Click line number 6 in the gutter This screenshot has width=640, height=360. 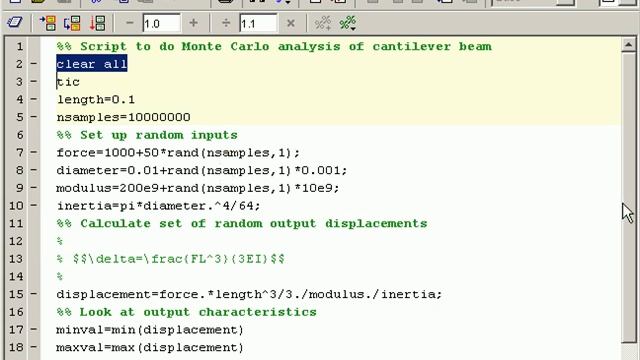pos(20,135)
